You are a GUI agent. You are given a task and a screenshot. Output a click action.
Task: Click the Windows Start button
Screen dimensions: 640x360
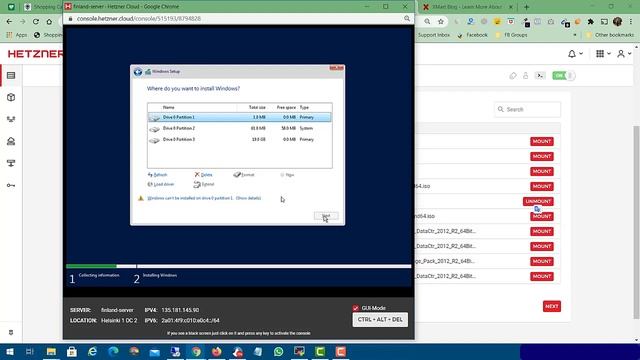(10, 351)
